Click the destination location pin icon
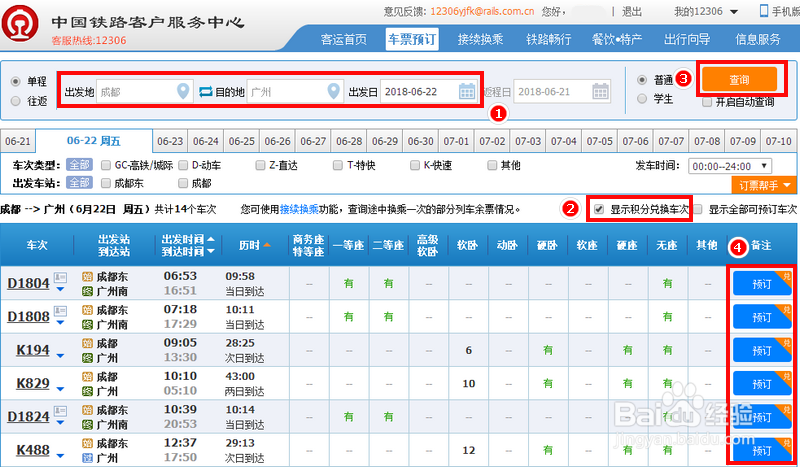The width and height of the screenshot is (800, 467). pos(333,91)
